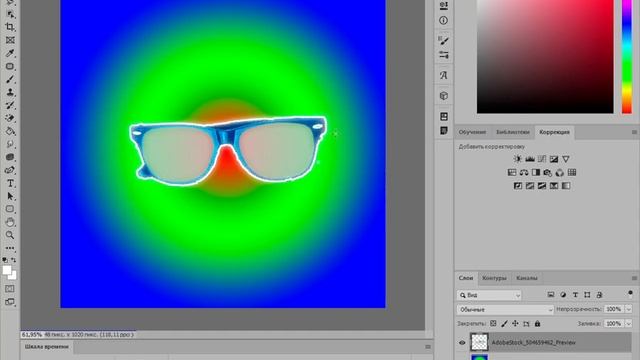Select the History Brush tool

10,105
